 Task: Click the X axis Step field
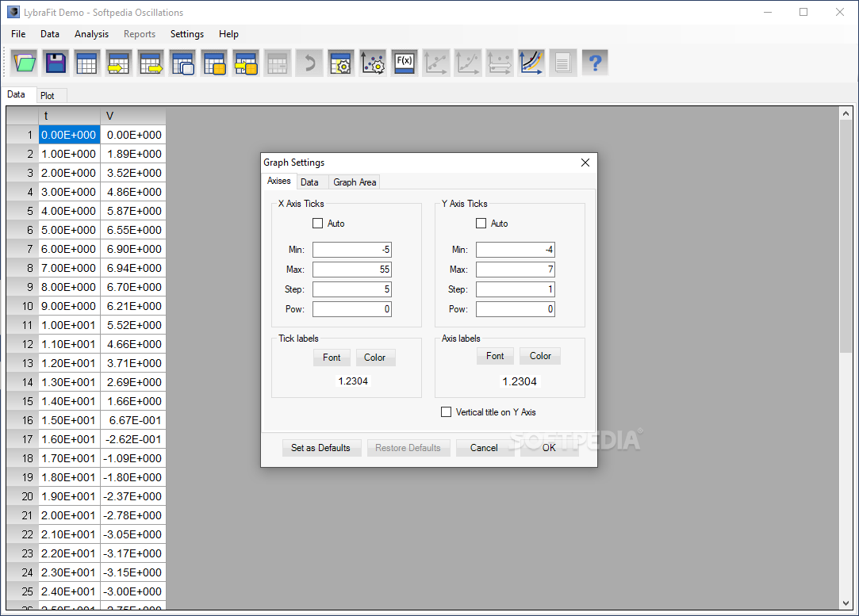coord(351,289)
